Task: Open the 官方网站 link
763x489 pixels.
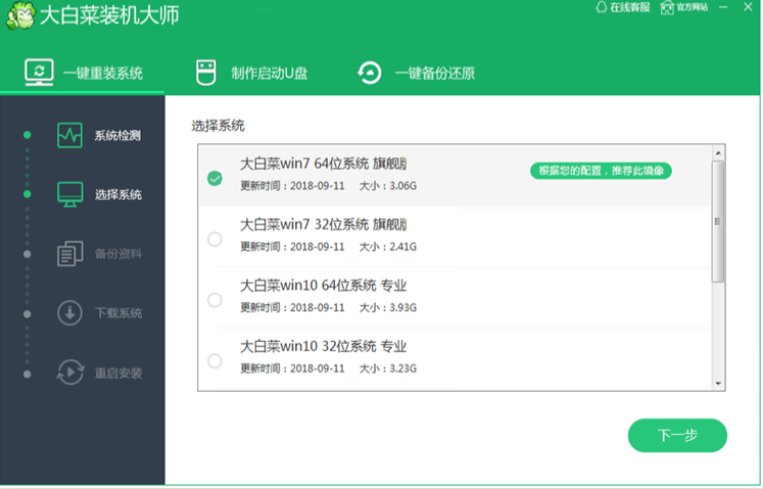Action: pyautogui.click(x=685, y=7)
